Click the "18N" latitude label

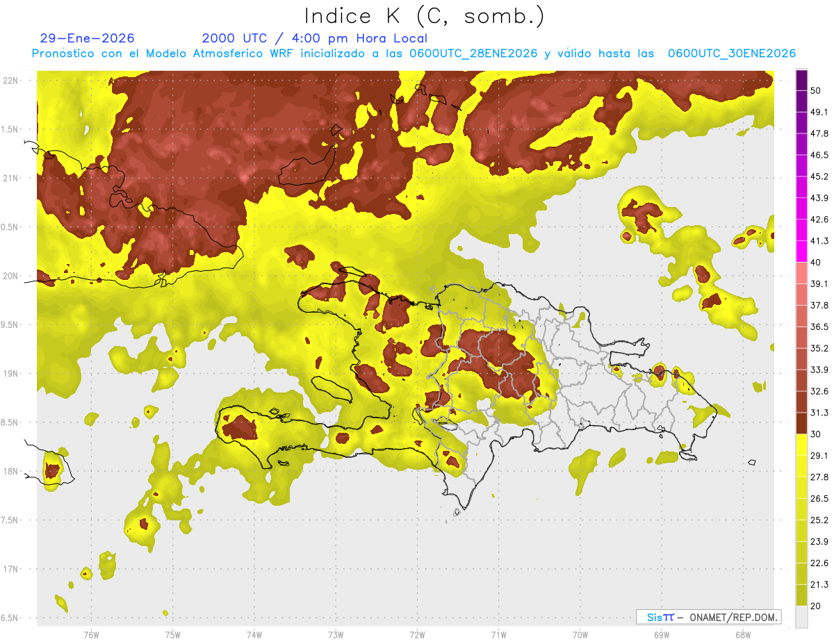(12, 471)
